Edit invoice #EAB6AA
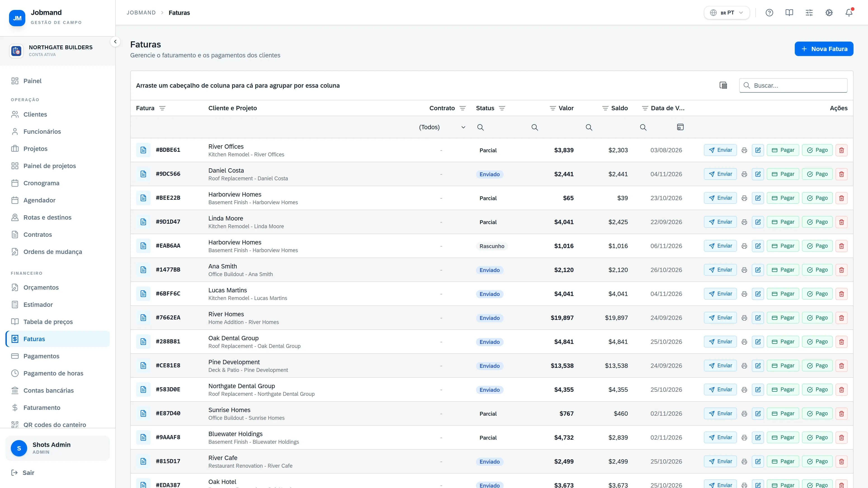This screenshot has height=488, width=868. [x=758, y=246]
